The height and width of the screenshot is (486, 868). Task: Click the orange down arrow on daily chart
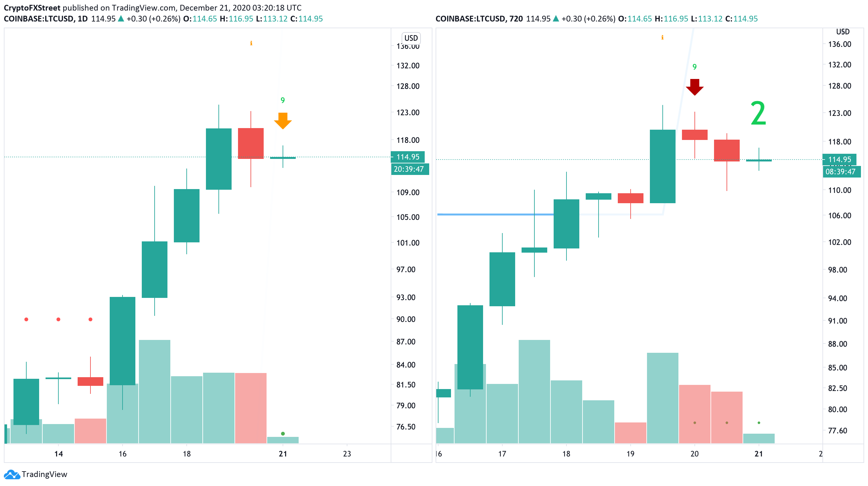click(282, 121)
